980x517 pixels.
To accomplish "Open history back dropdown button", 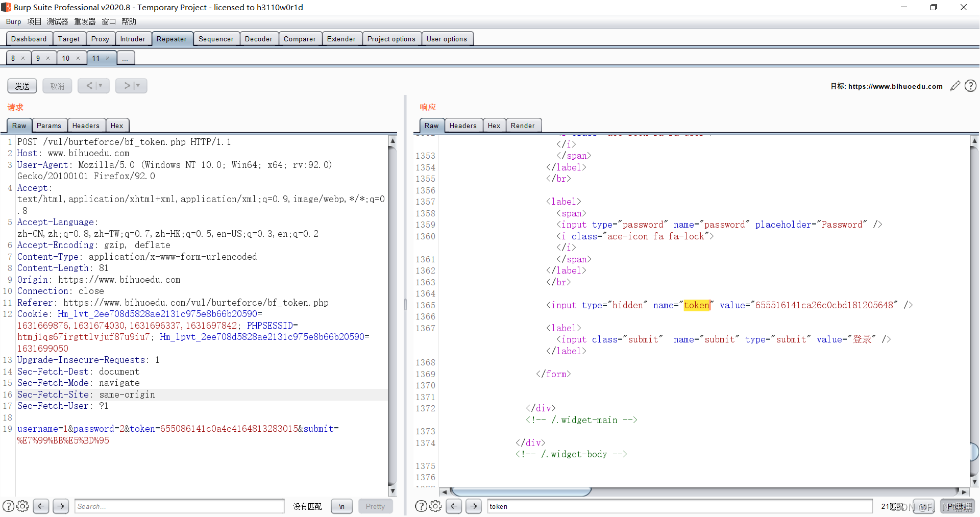I will [x=94, y=86].
